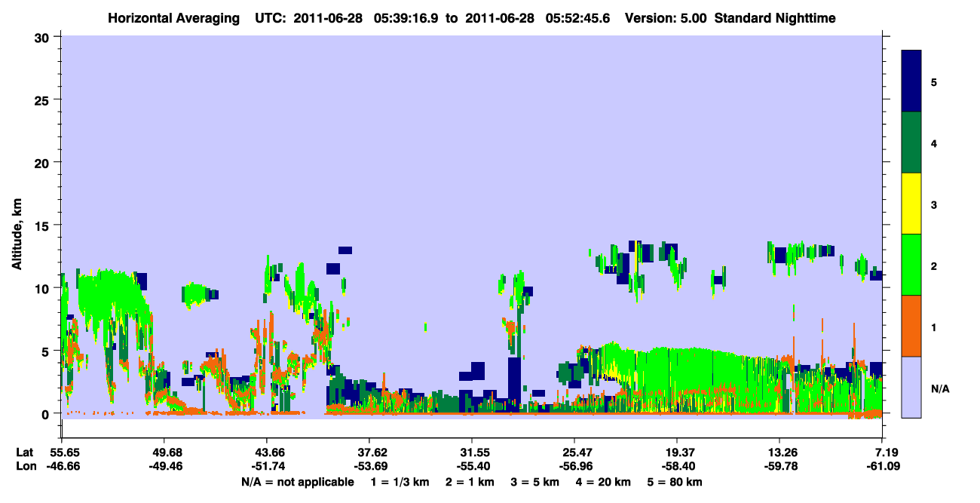Click the longitude value -55.40
This screenshot has width=980, height=503.
[472, 466]
